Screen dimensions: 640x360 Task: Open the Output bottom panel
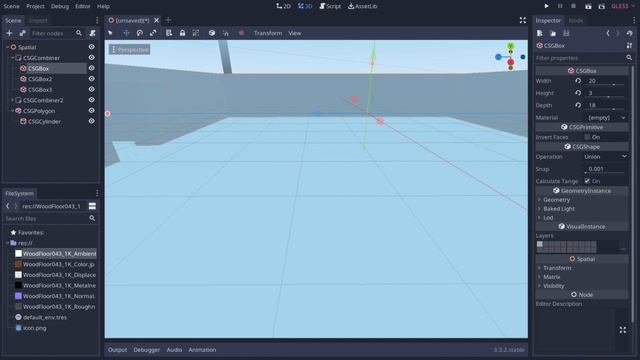[117, 350]
